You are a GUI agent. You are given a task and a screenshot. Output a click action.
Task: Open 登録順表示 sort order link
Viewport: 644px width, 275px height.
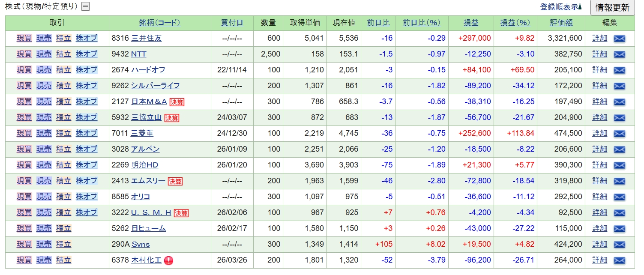(x=560, y=7)
